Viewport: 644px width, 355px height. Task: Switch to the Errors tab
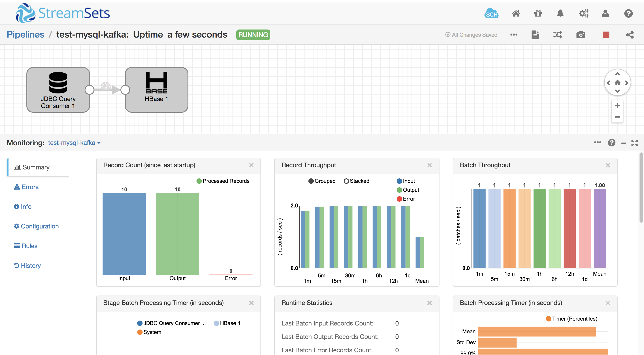click(x=26, y=187)
